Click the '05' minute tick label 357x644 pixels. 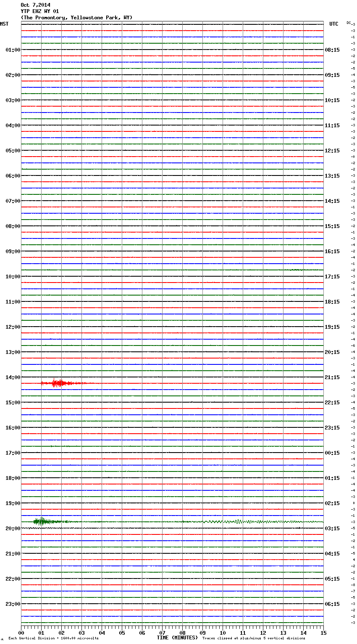click(122, 633)
